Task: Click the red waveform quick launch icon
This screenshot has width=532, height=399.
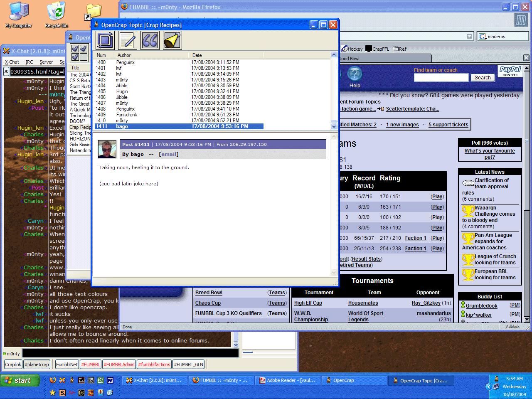Action: (x=72, y=392)
